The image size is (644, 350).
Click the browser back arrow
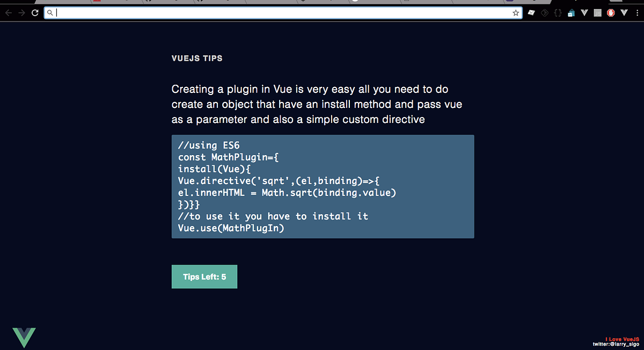[9, 12]
